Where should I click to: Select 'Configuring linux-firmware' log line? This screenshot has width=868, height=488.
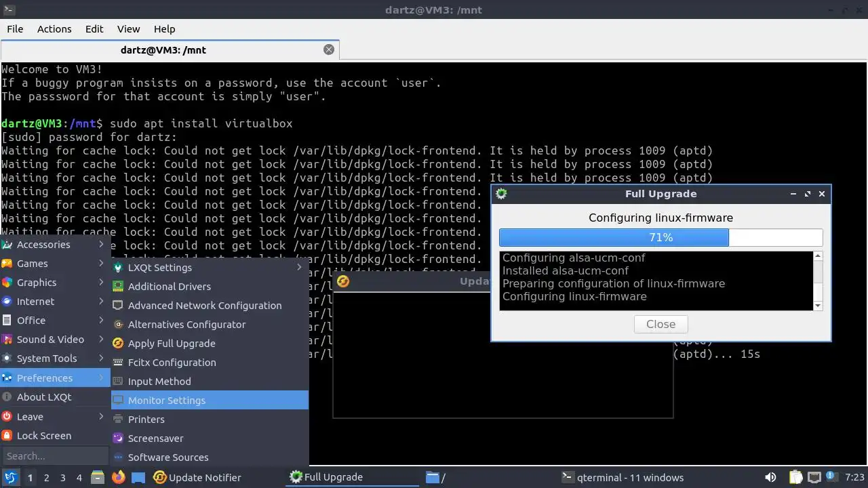pyautogui.click(x=574, y=297)
